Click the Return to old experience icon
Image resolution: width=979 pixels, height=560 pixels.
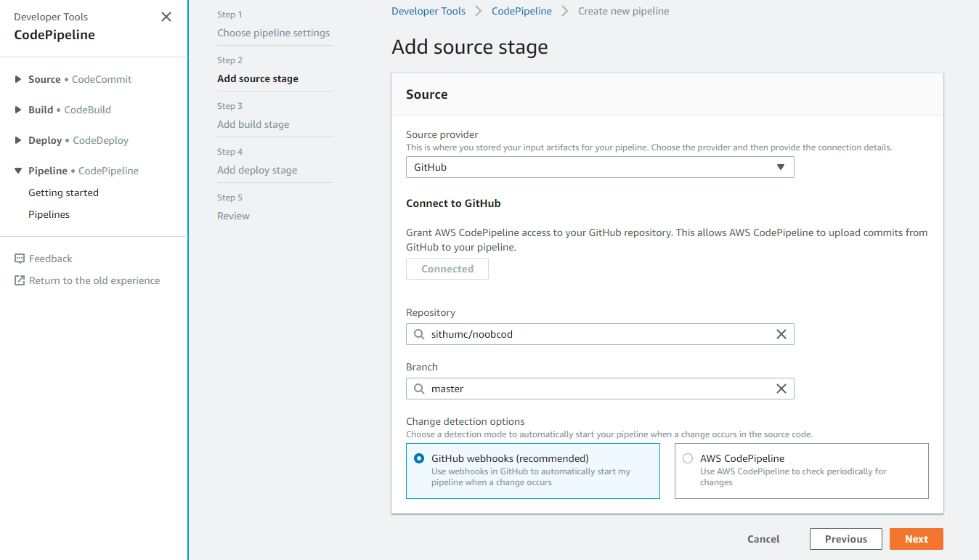[20, 280]
